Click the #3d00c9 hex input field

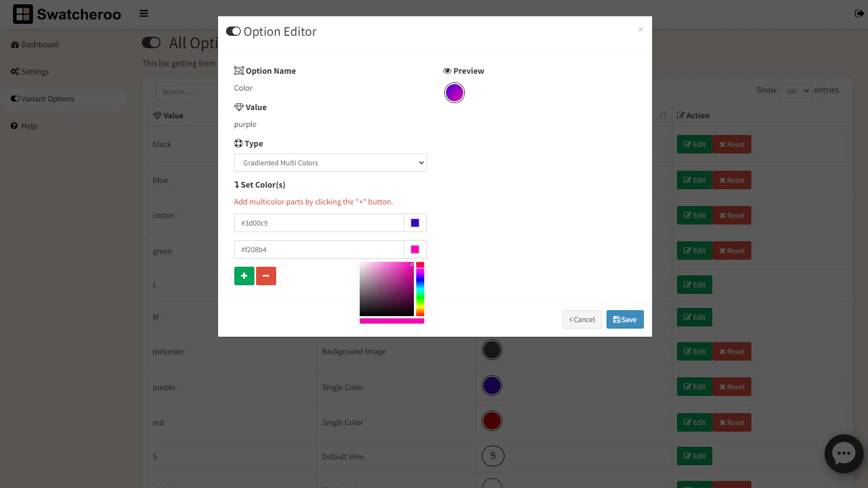(x=319, y=223)
